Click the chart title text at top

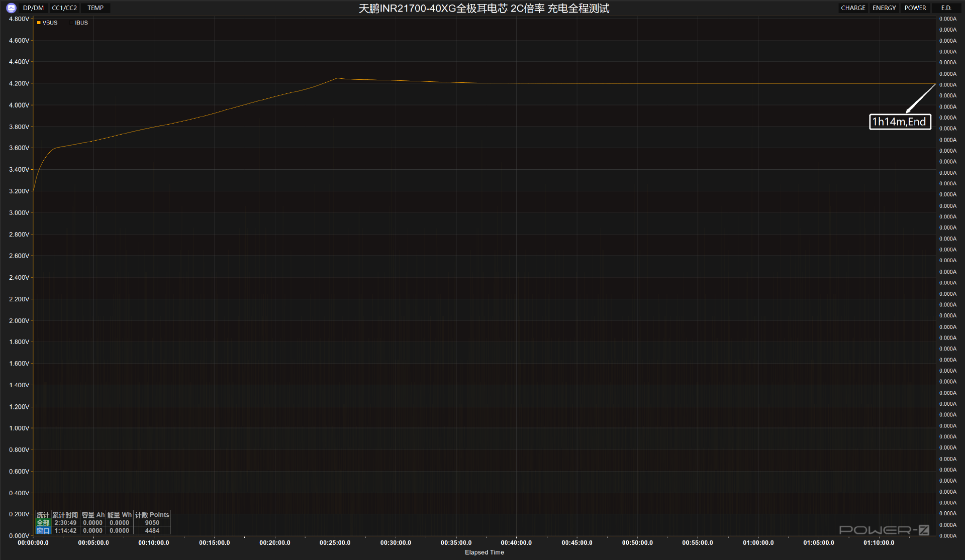484,9
